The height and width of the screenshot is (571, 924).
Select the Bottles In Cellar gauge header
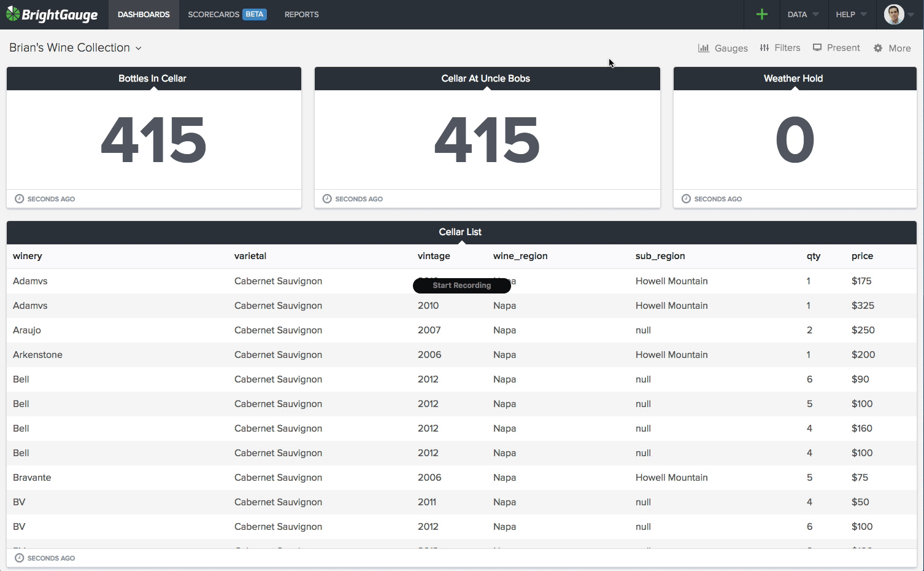tap(154, 79)
